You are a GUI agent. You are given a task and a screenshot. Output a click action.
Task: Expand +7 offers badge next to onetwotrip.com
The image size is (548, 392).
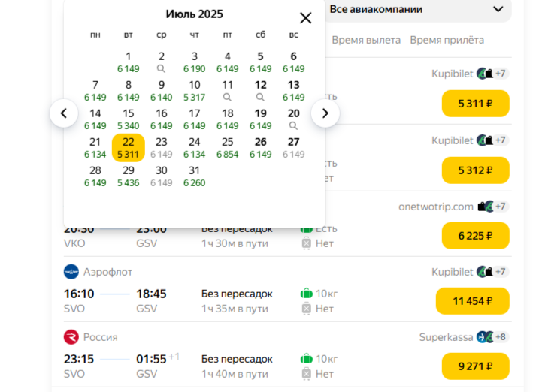tap(501, 207)
